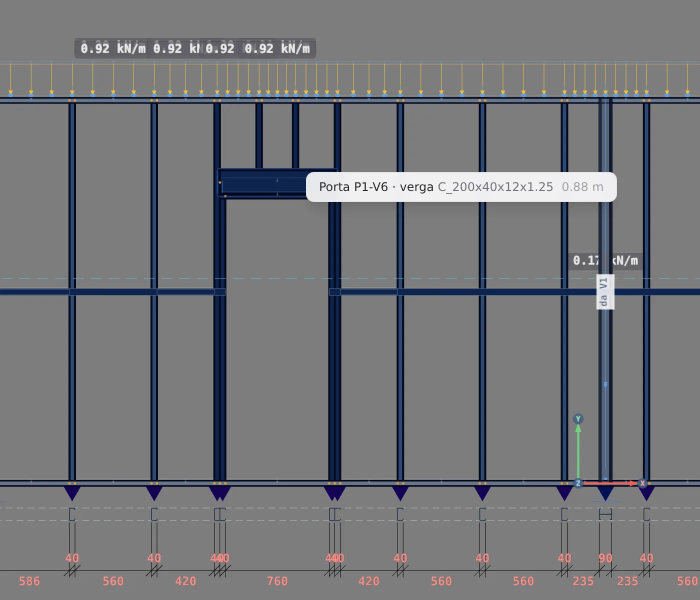This screenshot has width=700, height=600.
Task: Pick the I-section profile symbol above dimension 90
Action: (x=605, y=514)
